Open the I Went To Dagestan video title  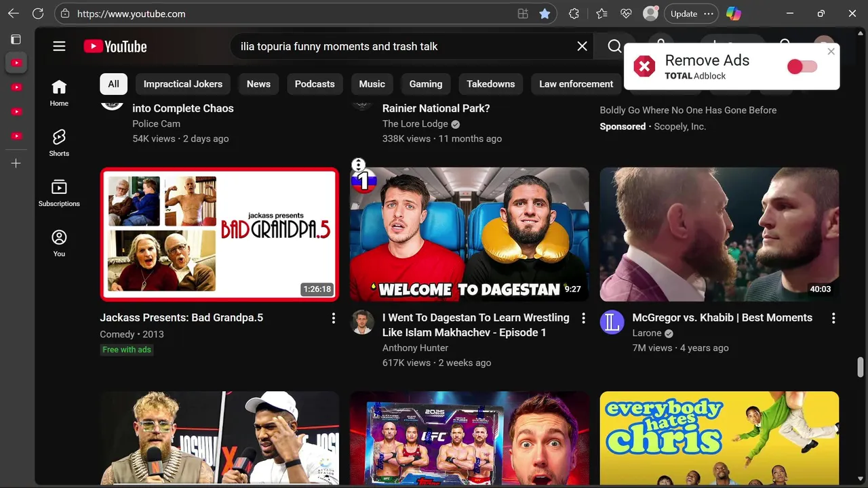pyautogui.click(x=475, y=325)
